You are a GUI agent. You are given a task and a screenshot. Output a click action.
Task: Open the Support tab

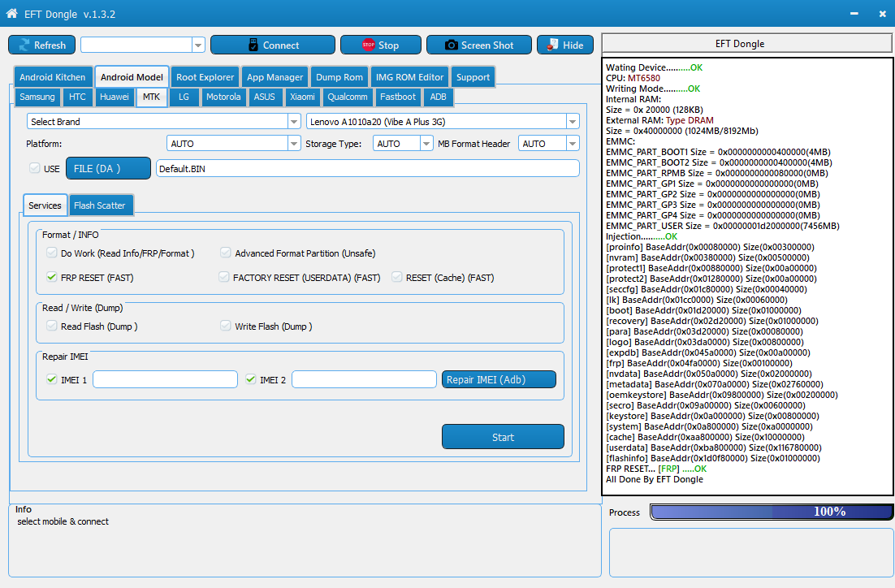[473, 77]
